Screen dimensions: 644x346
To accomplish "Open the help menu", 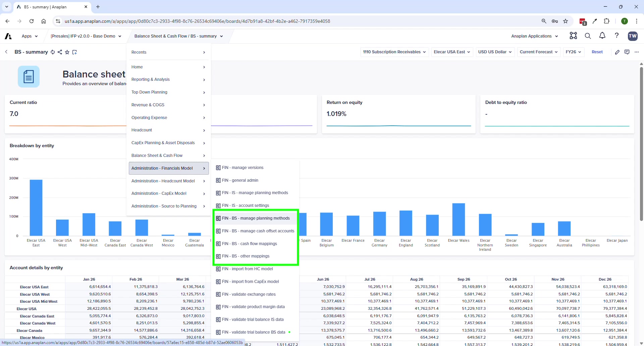I will [617, 36].
